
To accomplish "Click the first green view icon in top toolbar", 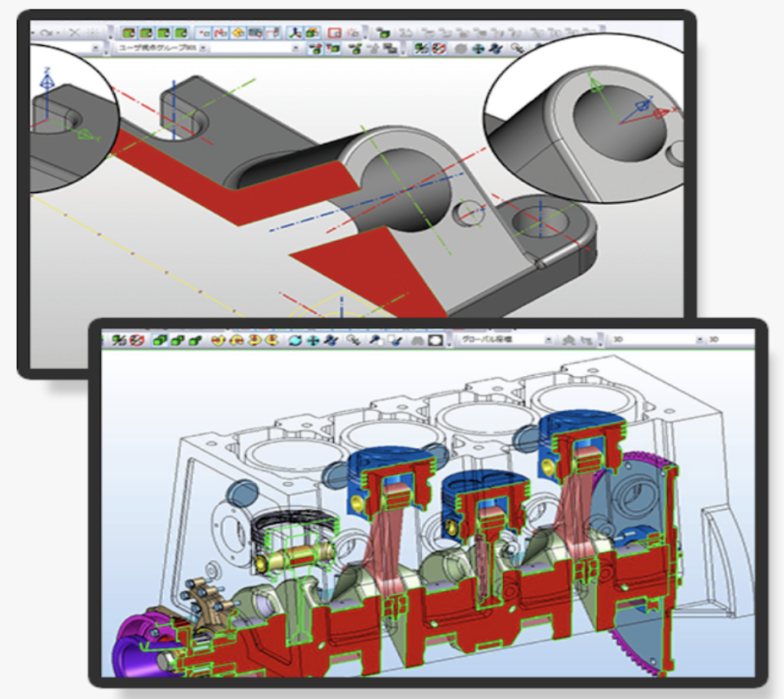I will pos(128,33).
